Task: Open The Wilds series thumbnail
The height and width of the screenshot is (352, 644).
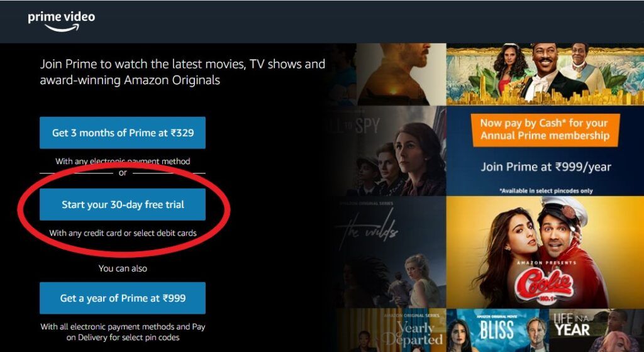Action: click(391, 252)
